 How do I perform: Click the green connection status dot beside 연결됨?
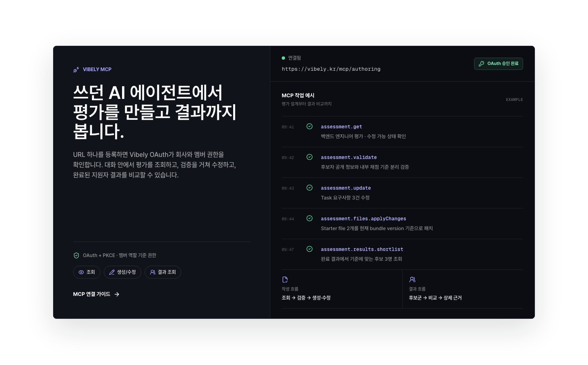283,58
